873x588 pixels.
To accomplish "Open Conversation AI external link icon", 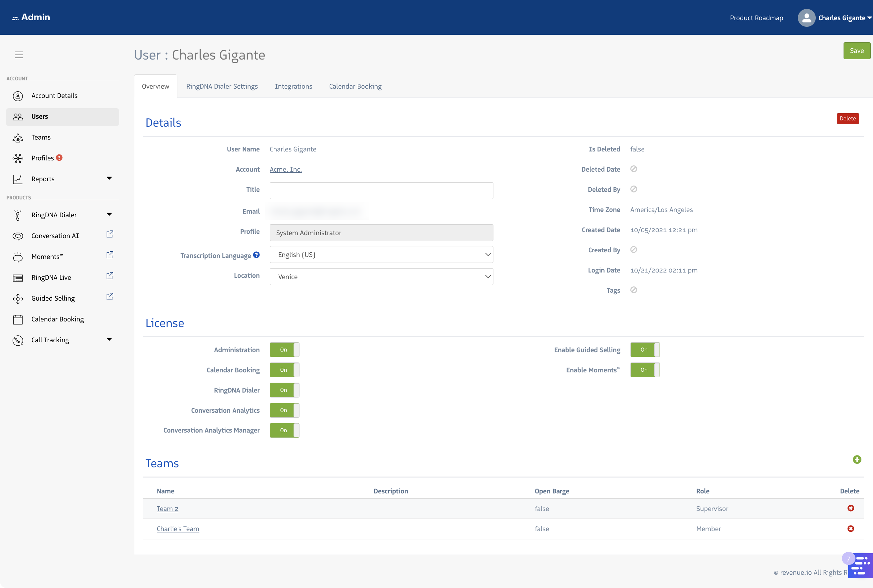I will pos(110,234).
